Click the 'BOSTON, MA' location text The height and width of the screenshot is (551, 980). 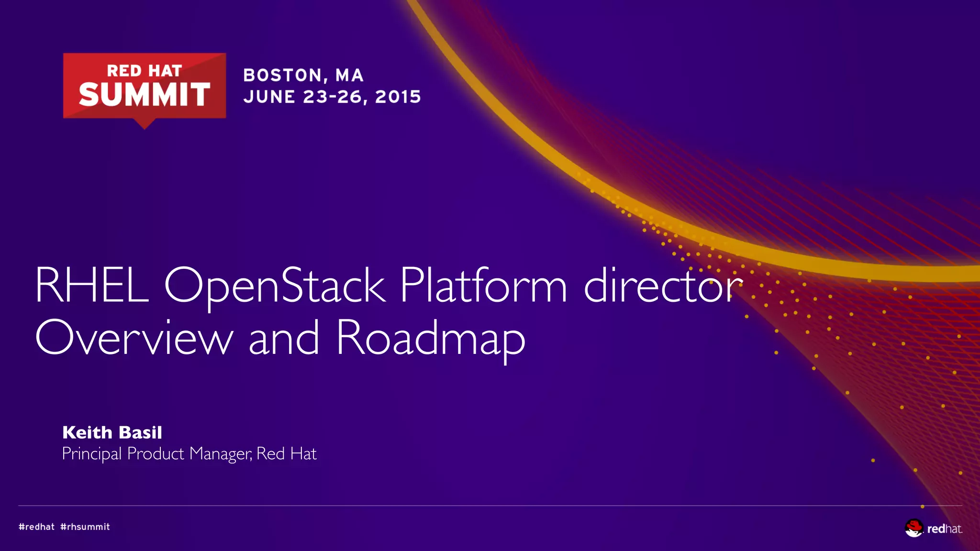click(x=303, y=75)
